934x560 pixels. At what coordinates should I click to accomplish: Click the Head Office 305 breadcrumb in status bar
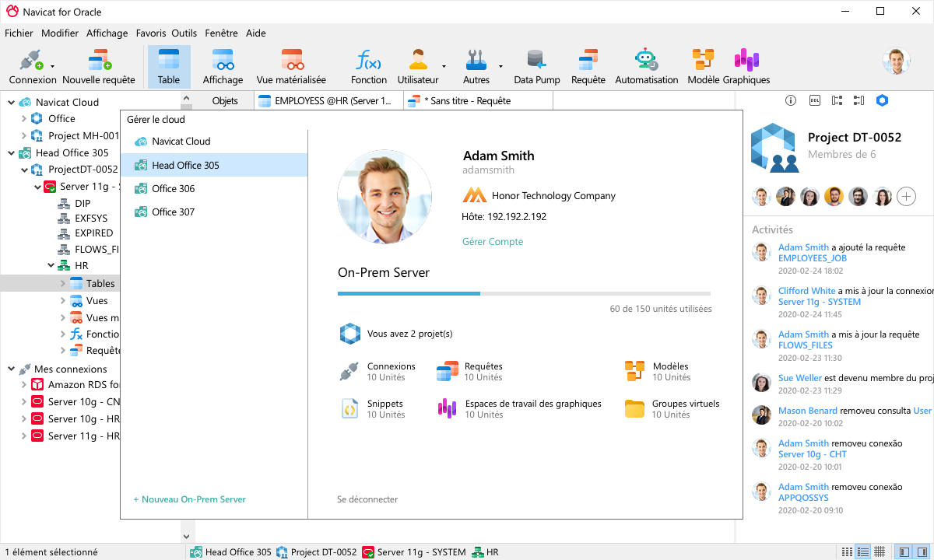(x=231, y=552)
